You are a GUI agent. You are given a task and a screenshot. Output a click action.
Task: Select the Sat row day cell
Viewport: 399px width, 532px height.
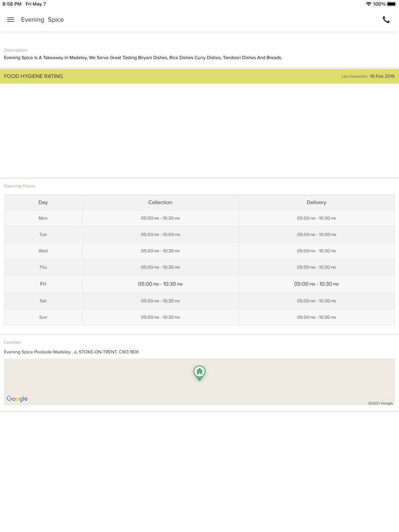click(x=43, y=301)
